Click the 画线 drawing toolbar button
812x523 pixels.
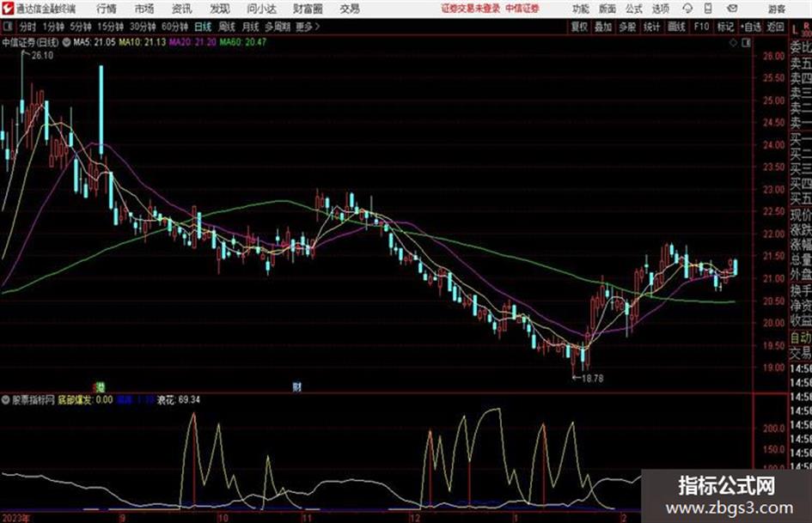tap(677, 27)
